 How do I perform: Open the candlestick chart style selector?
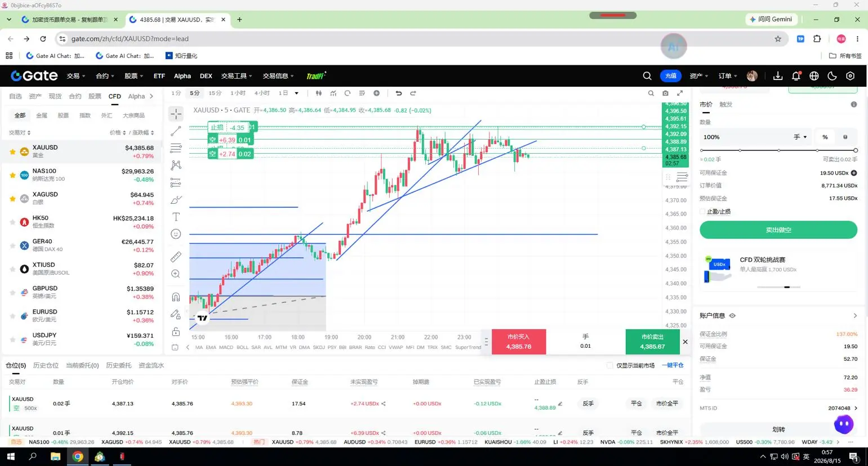318,93
